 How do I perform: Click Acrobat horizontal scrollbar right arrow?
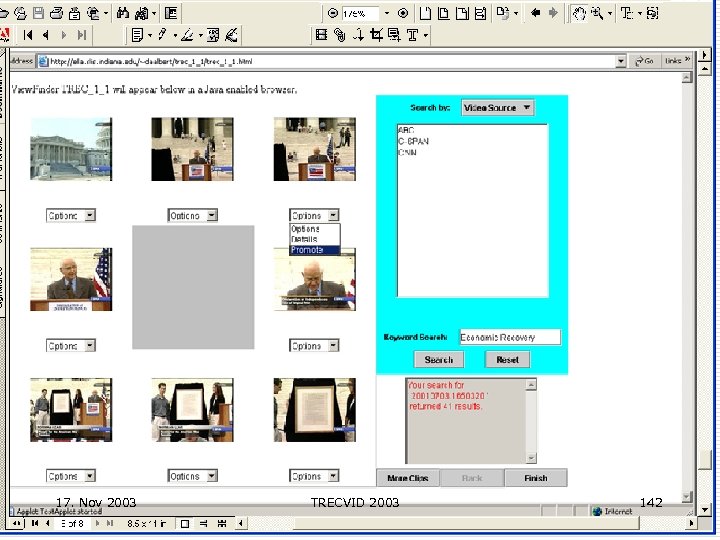pyautogui.click(x=692, y=523)
